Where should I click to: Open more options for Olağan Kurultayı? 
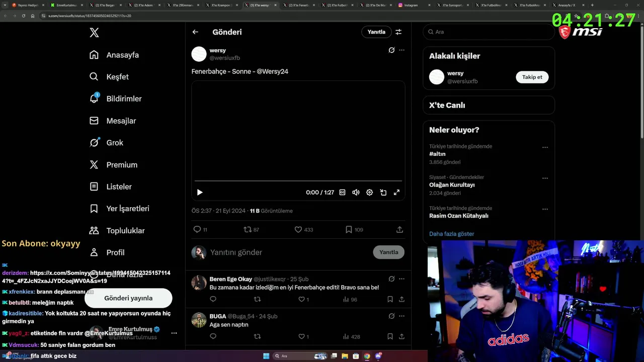tap(545, 178)
